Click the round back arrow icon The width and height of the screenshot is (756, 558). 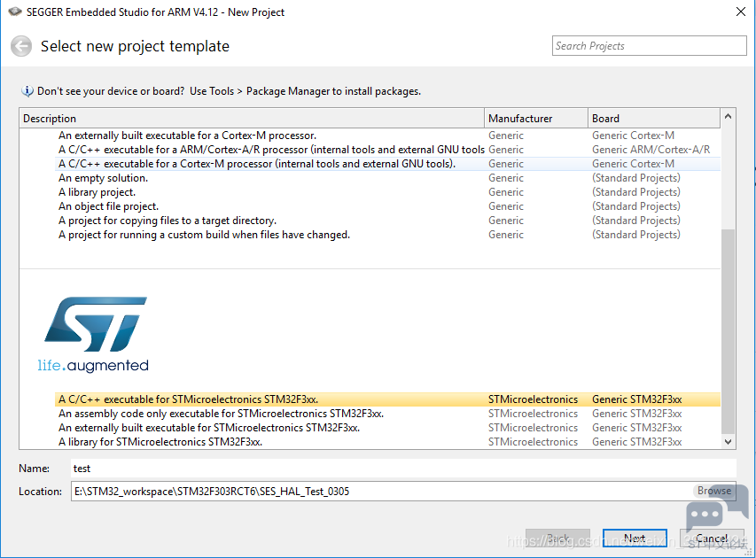(x=21, y=46)
